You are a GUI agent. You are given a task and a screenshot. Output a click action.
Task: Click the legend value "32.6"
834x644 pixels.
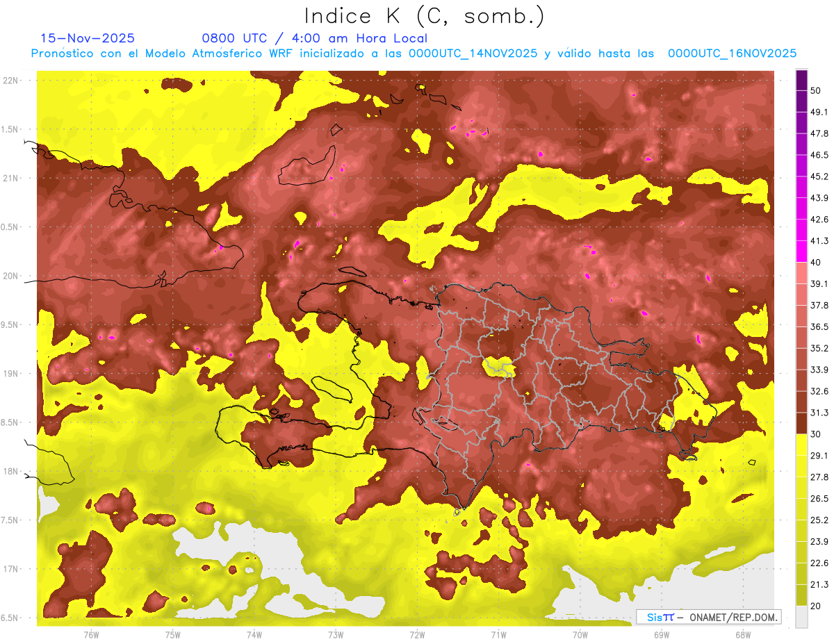pos(819,391)
